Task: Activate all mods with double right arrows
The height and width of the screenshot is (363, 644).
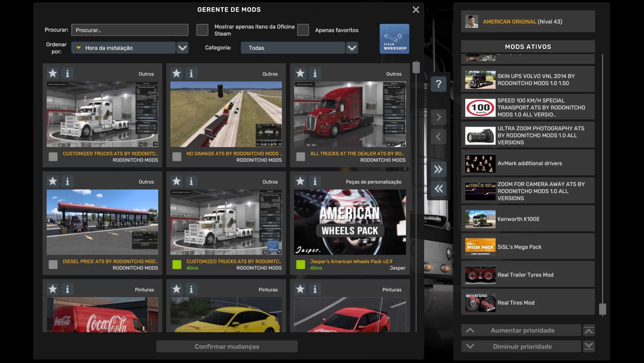Action: click(x=438, y=169)
